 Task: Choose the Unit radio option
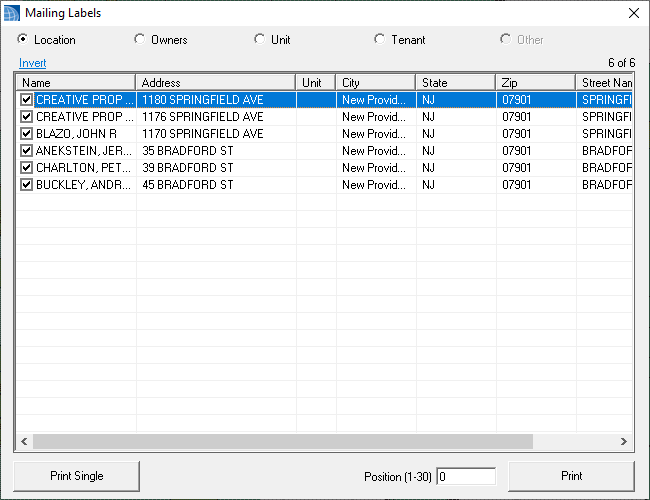tap(260, 39)
